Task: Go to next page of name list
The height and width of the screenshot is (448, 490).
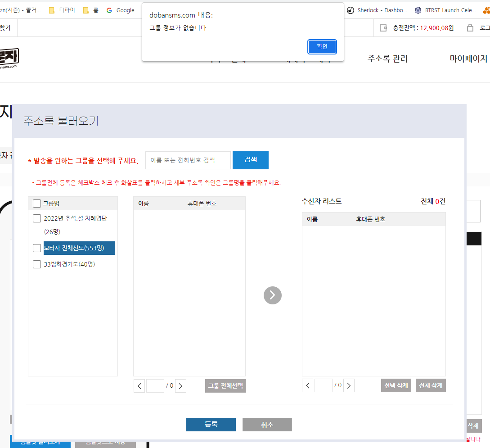Action: pos(180,386)
